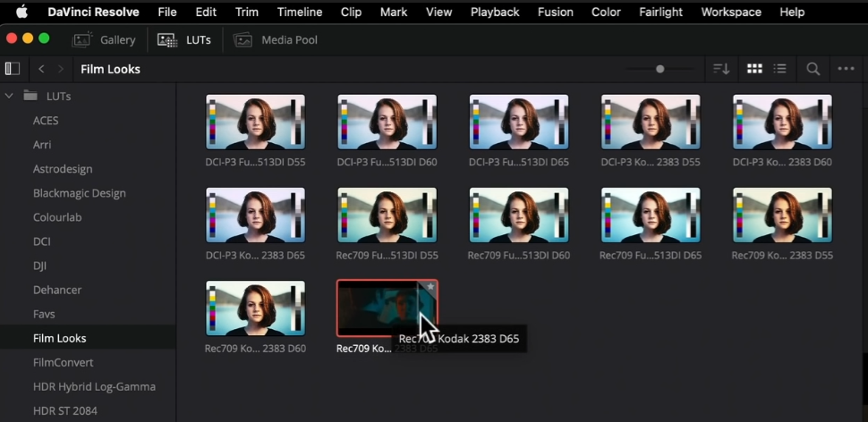This screenshot has height=422, width=868.
Task: Go back with the left chevron
Action: [x=41, y=69]
